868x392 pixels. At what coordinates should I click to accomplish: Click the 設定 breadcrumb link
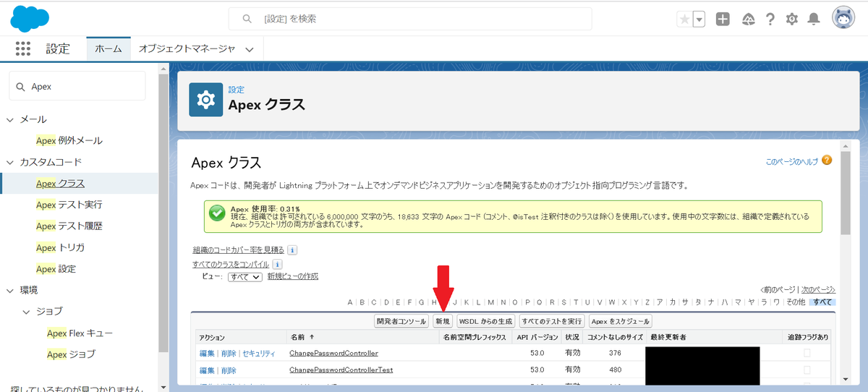[237, 90]
